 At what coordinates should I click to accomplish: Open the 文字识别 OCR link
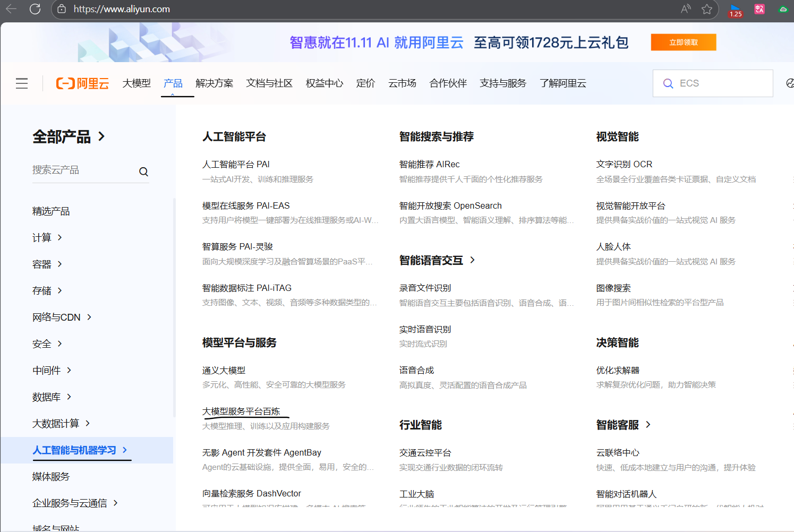point(624,164)
